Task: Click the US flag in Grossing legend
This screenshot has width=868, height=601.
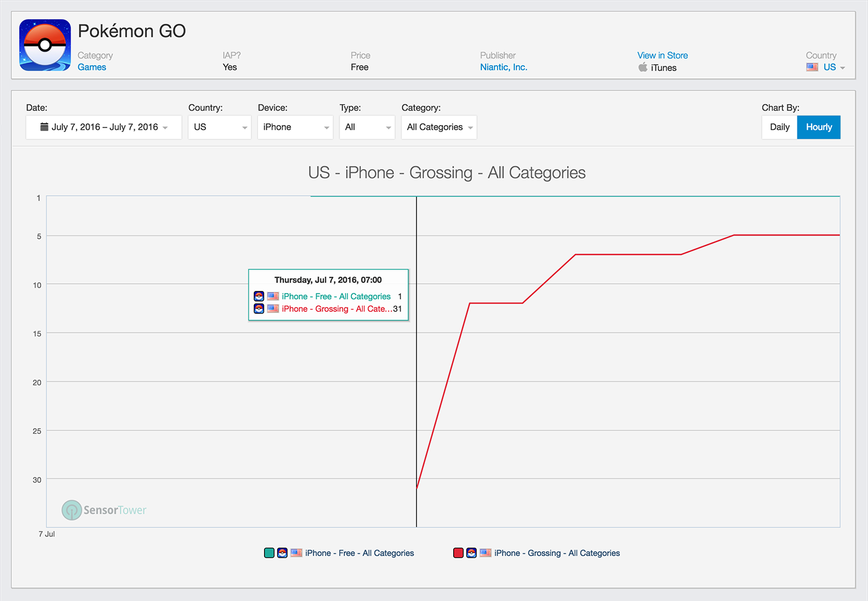Action: click(485, 553)
